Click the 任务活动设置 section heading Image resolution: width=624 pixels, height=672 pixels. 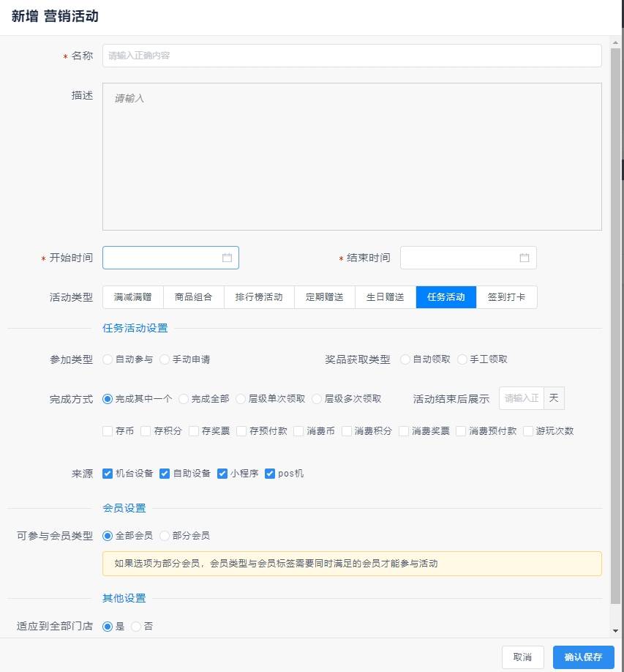pos(135,328)
